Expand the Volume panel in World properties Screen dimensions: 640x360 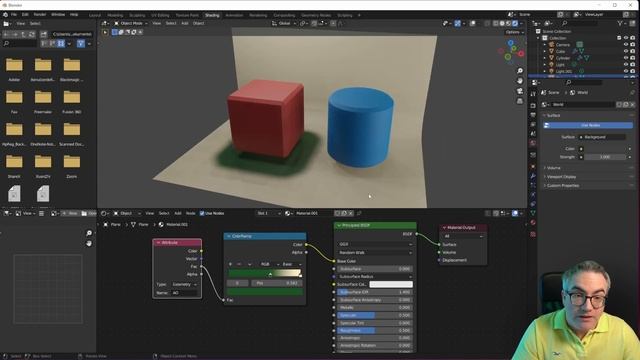coord(553,168)
